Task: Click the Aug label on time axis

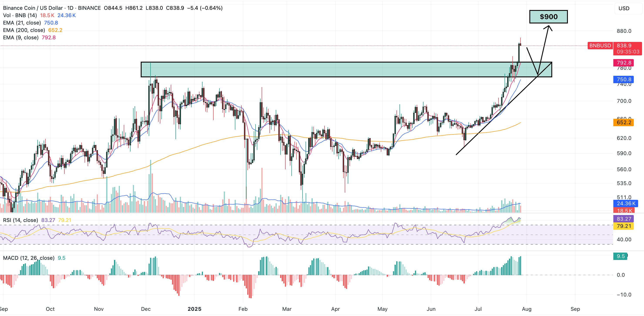Action: [527, 309]
